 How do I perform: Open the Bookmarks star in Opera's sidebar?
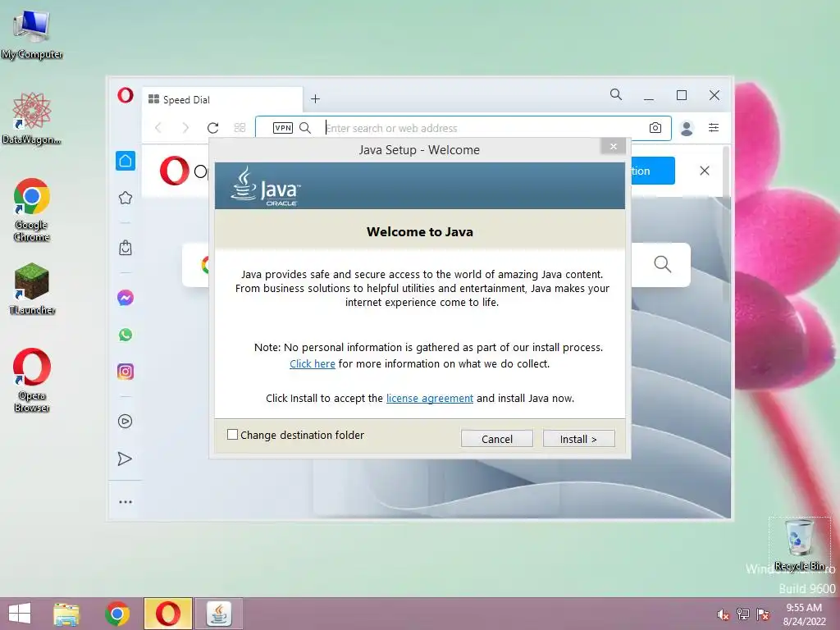(x=126, y=198)
